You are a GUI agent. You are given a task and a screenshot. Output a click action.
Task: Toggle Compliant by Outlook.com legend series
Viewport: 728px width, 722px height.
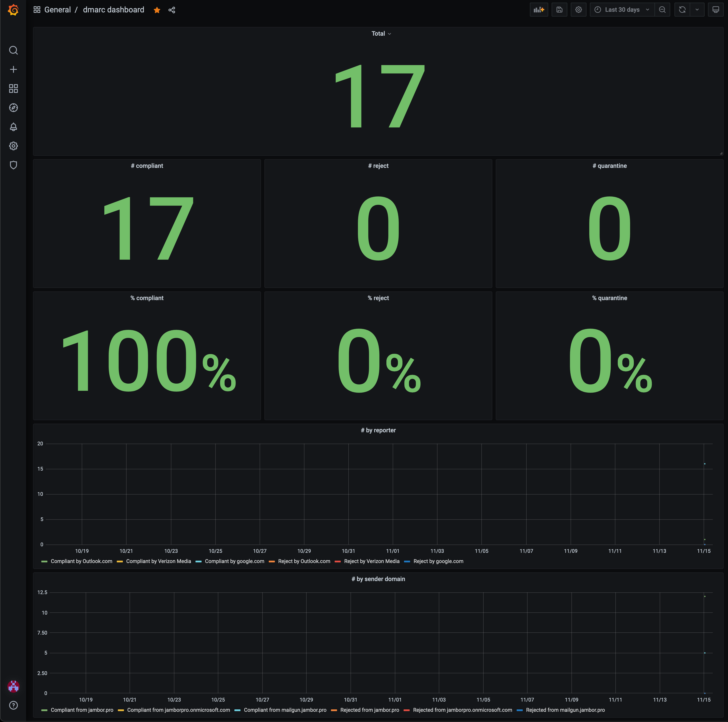coord(81,561)
